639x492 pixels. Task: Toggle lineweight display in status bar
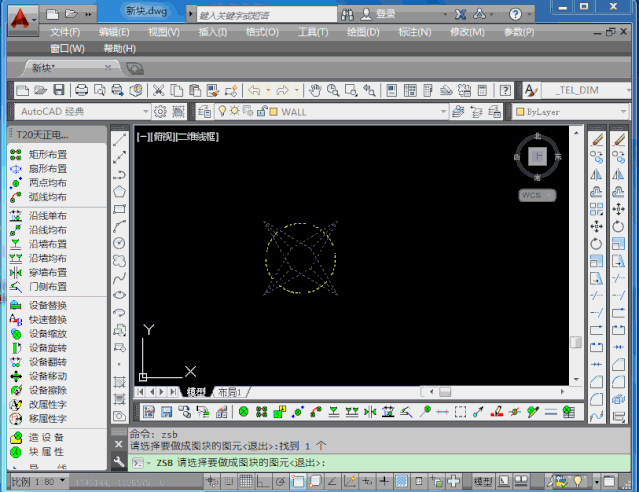point(384,481)
